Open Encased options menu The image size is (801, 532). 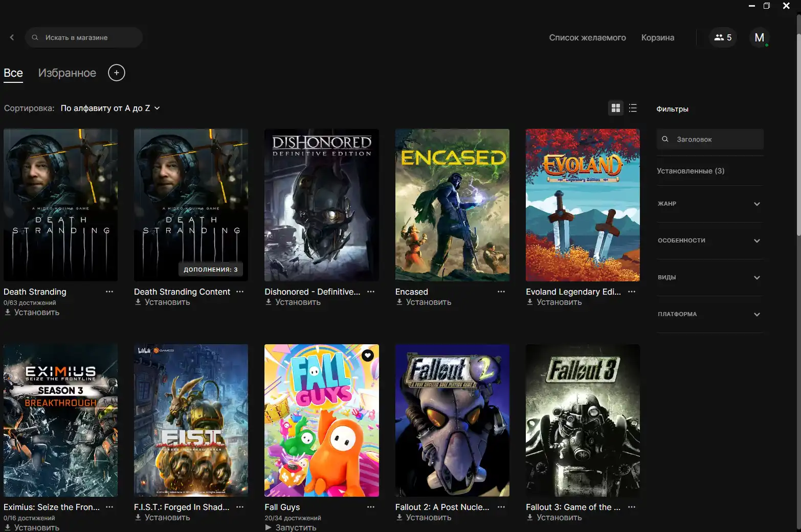click(501, 292)
